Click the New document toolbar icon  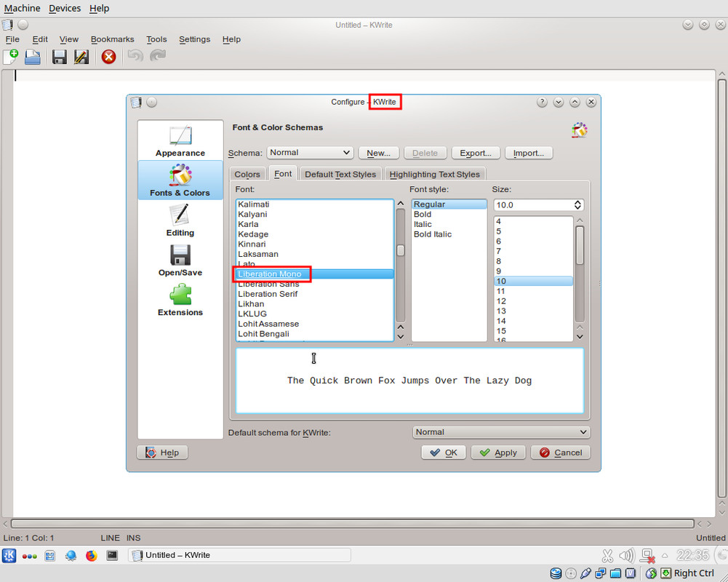tap(10, 57)
